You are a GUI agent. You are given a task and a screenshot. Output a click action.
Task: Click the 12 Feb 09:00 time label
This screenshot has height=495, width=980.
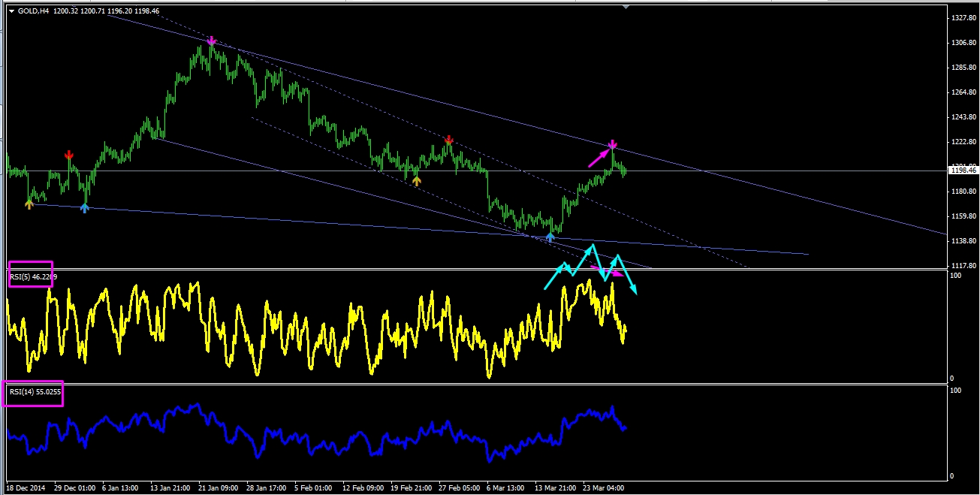[362, 487]
